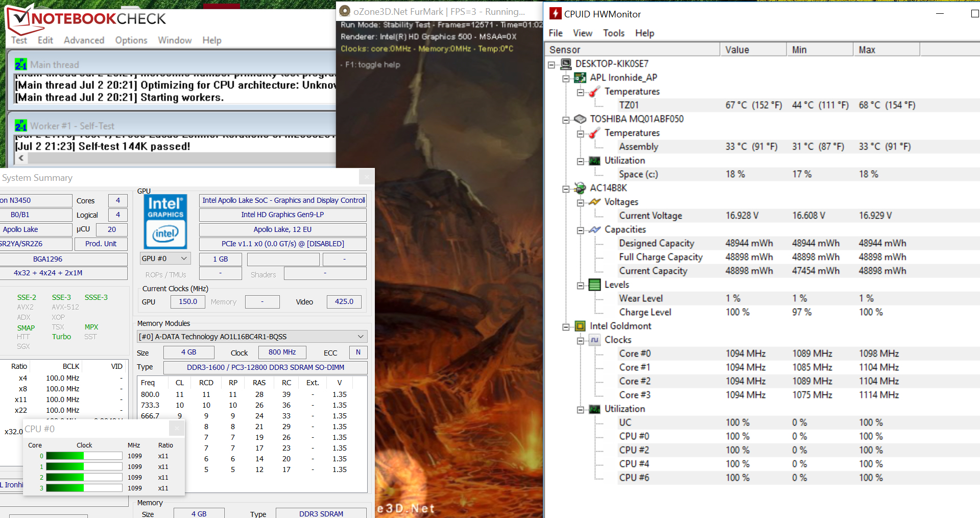Open HWMonitor File menu
Viewport: 980px width, 518px height.
click(556, 33)
